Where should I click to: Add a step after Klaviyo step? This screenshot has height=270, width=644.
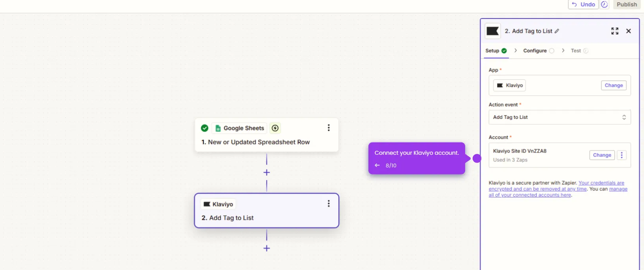pyautogui.click(x=267, y=248)
